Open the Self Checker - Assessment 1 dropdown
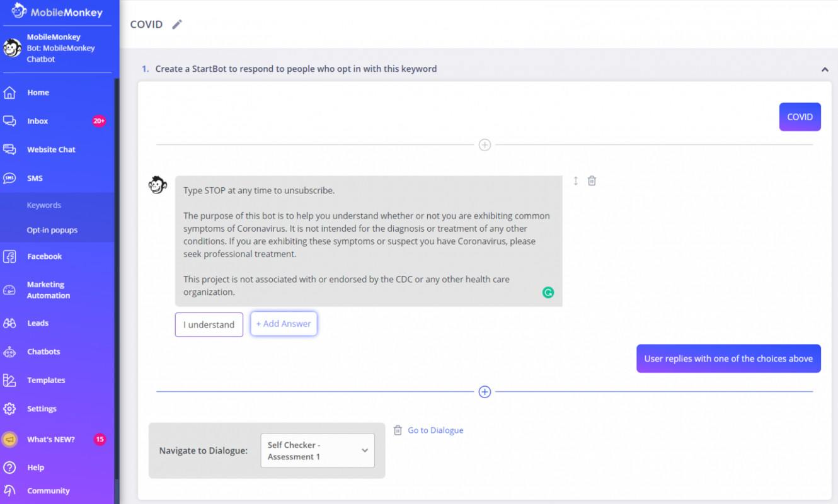838x504 pixels. click(318, 450)
